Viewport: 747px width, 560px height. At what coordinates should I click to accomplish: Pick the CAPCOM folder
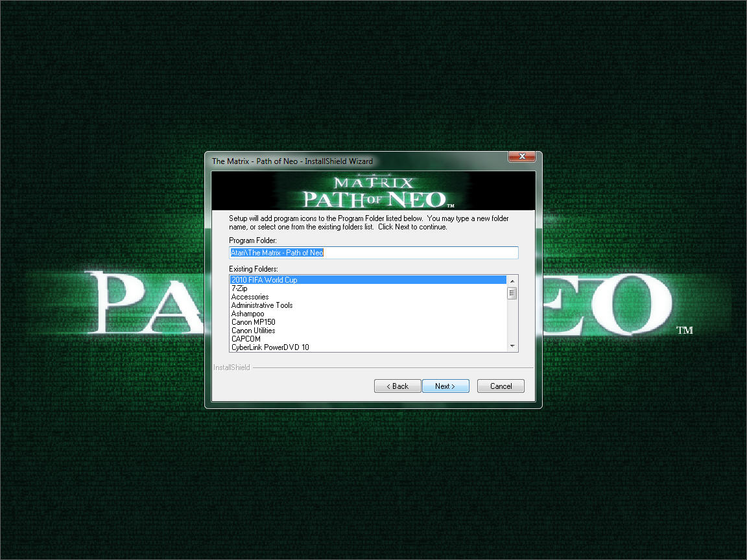click(x=368, y=339)
